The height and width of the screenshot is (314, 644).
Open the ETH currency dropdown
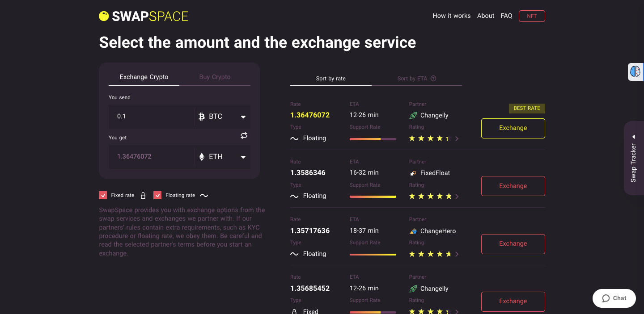tap(243, 157)
